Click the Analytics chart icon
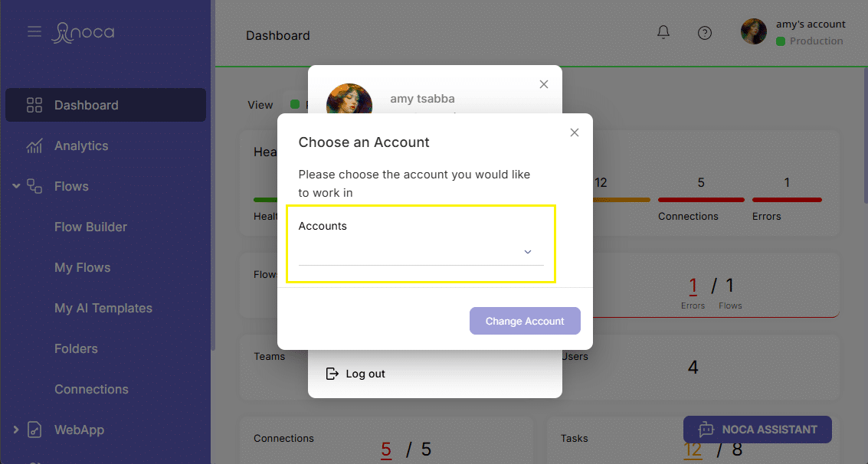 34,146
